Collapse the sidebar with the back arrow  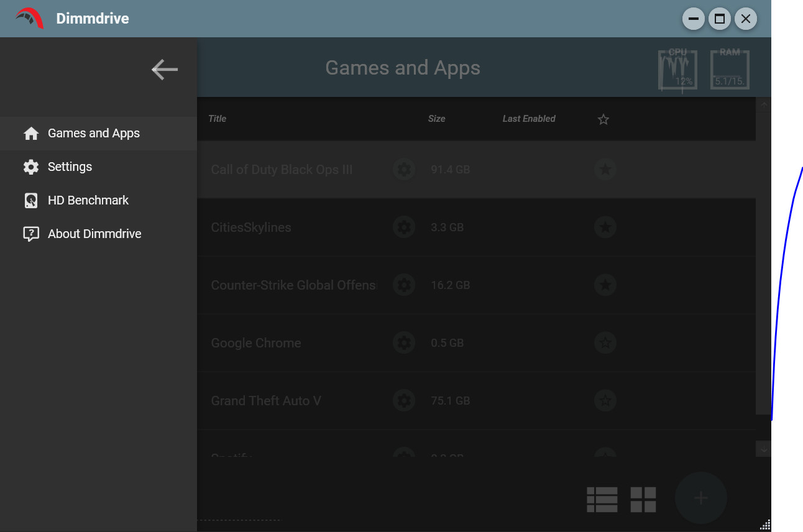coord(164,70)
